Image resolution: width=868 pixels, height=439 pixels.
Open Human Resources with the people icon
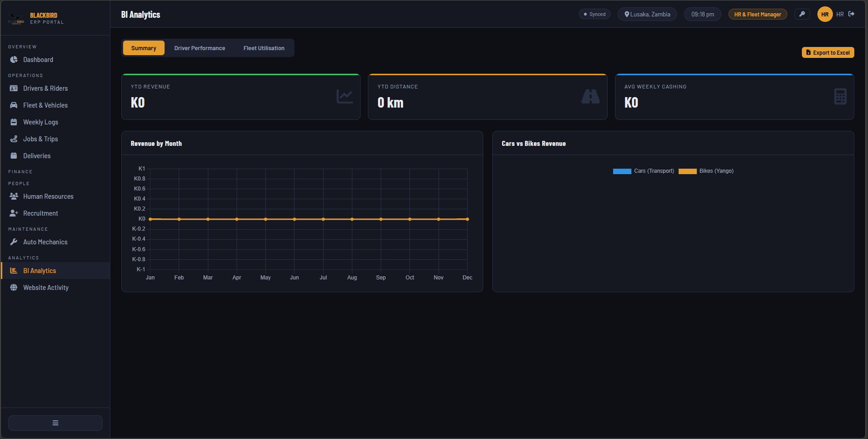pyautogui.click(x=14, y=196)
